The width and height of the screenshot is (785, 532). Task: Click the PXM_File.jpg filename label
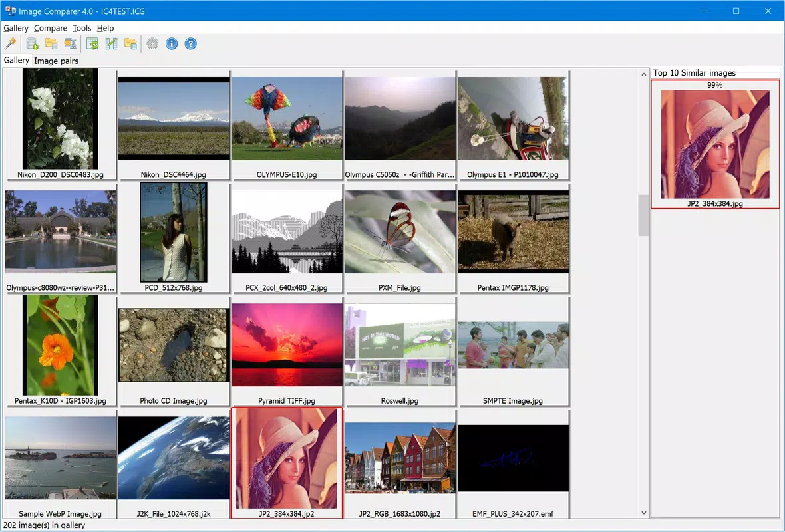[x=400, y=288]
